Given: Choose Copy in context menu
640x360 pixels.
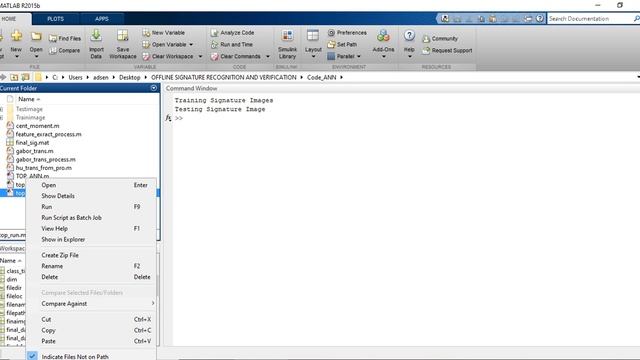Looking at the screenshot, I should pos(91,330).
